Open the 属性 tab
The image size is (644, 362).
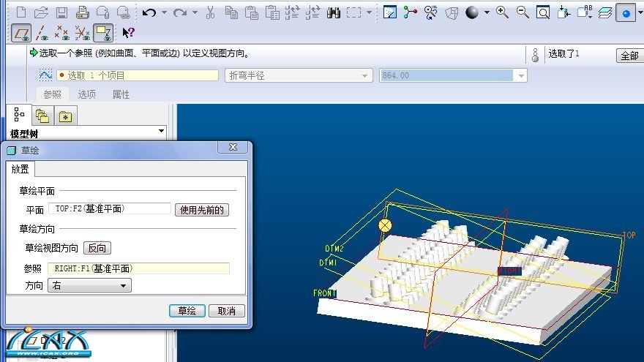tap(121, 94)
